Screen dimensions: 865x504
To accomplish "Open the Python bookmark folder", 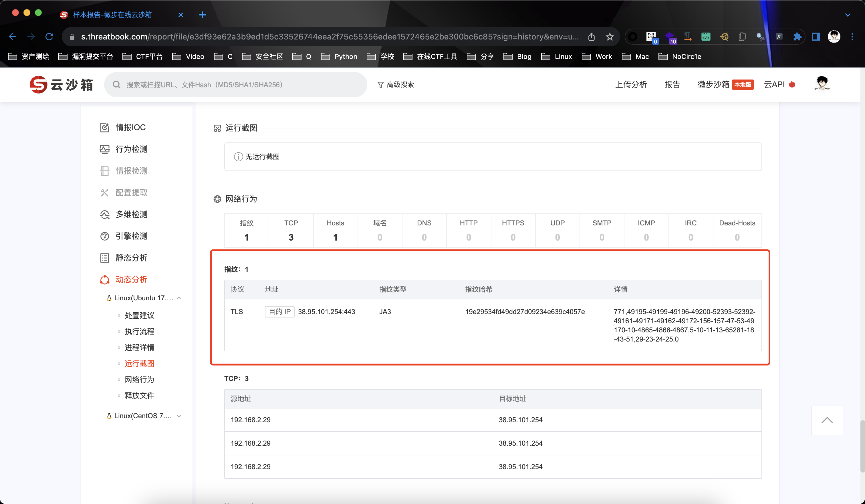I will point(339,56).
